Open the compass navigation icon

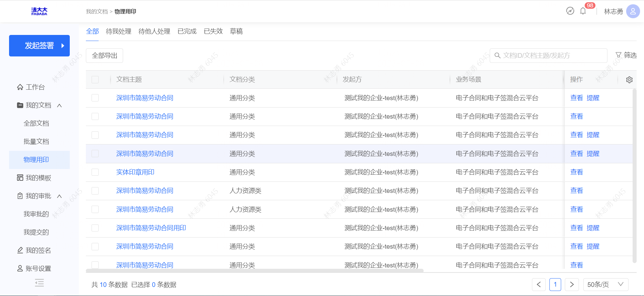[570, 11]
